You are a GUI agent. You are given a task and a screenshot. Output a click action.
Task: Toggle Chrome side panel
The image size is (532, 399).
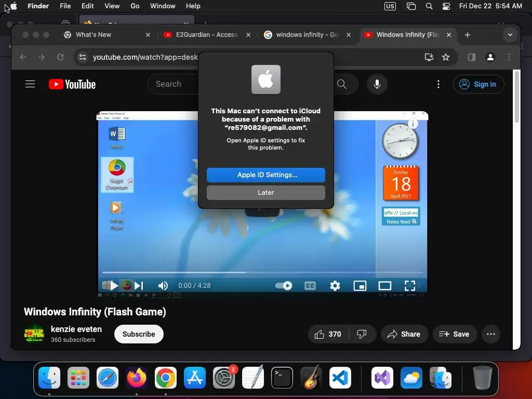472,57
